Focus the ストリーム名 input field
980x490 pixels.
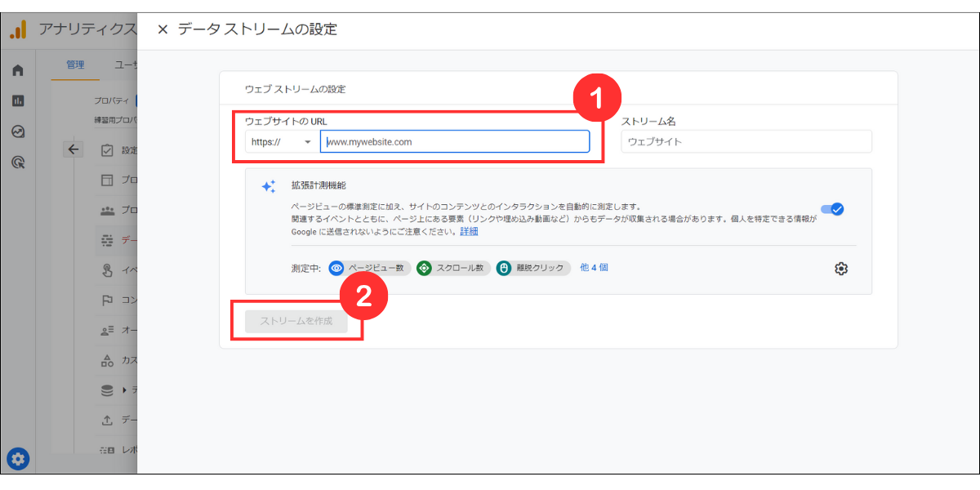coord(746,142)
